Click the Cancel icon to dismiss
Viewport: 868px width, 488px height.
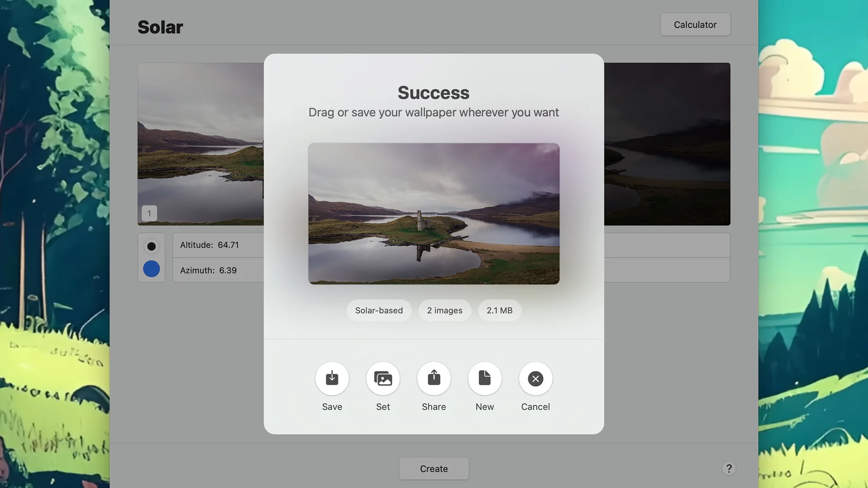click(x=536, y=378)
